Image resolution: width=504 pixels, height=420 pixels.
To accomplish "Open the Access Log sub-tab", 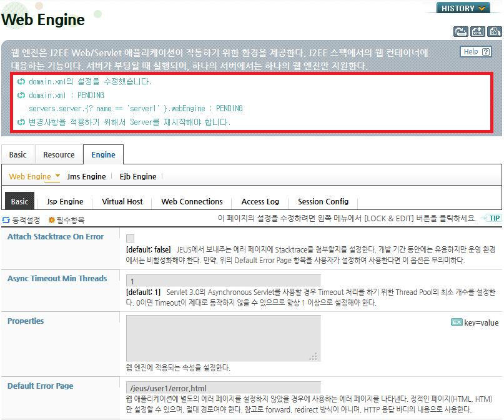I will point(260,201).
